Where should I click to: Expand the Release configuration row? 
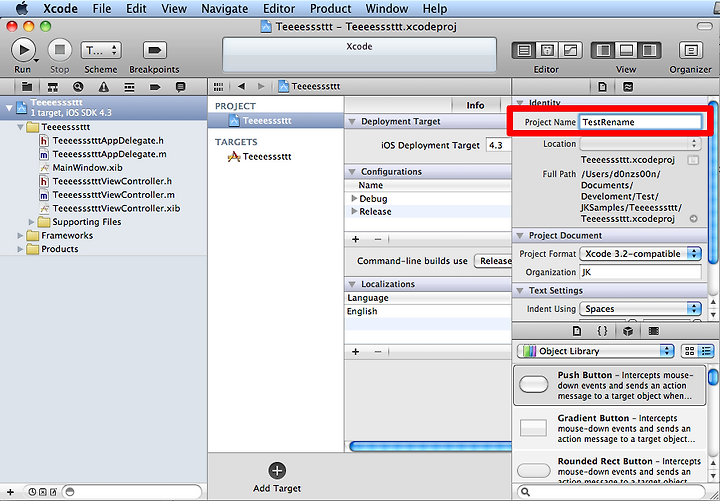click(x=354, y=211)
